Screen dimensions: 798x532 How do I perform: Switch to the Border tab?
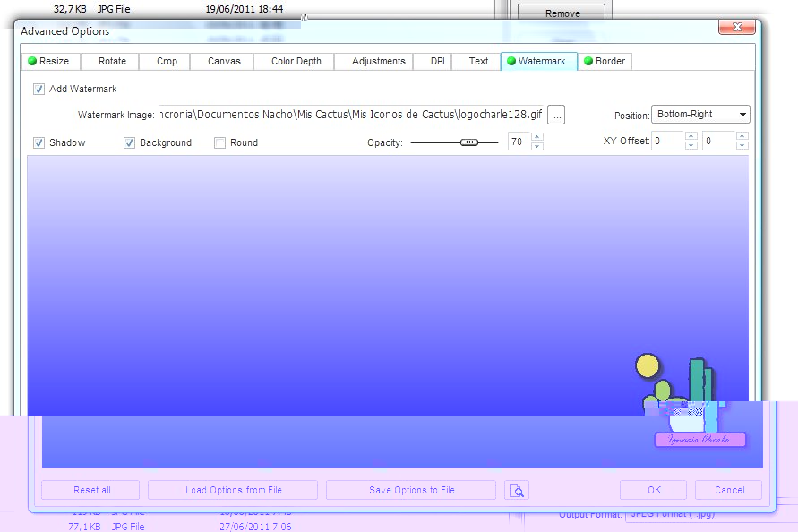(605, 61)
